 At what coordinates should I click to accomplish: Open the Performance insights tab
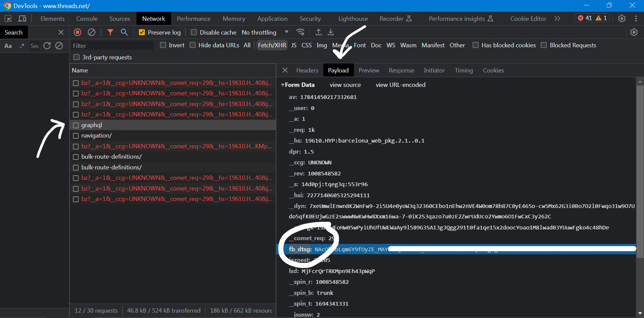[461, 18]
